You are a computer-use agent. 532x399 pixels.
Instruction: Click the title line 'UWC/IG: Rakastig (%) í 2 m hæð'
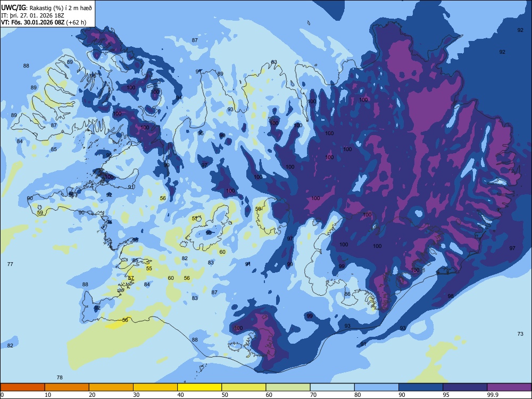46,7
